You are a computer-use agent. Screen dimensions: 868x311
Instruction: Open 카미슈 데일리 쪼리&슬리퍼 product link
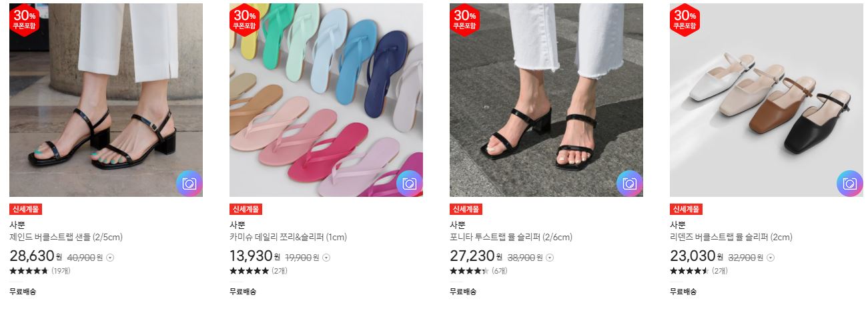[288, 237]
